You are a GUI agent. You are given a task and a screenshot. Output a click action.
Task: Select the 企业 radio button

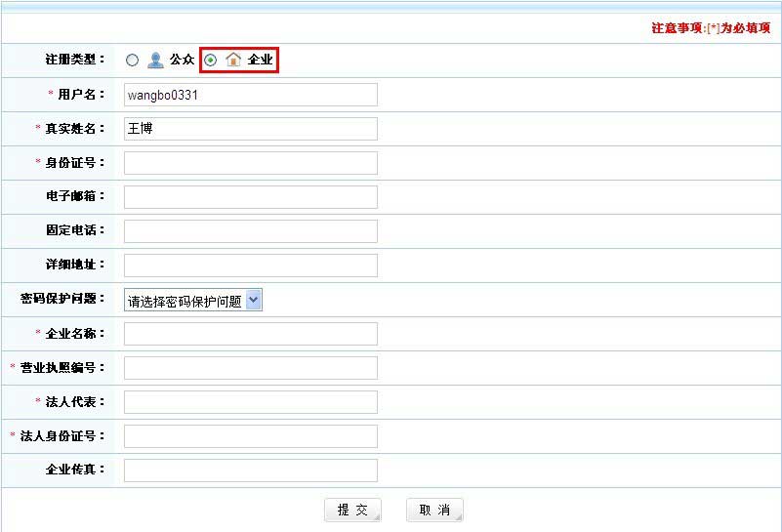pyautogui.click(x=211, y=61)
